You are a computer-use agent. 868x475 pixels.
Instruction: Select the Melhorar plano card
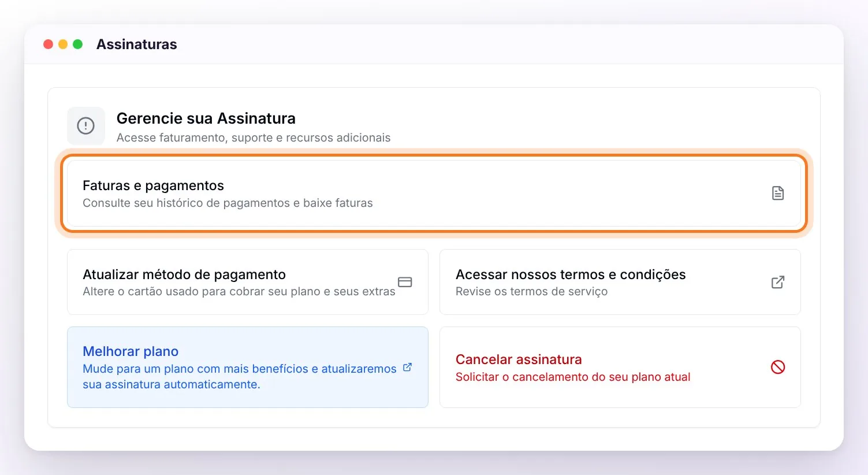[x=248, y=368]
